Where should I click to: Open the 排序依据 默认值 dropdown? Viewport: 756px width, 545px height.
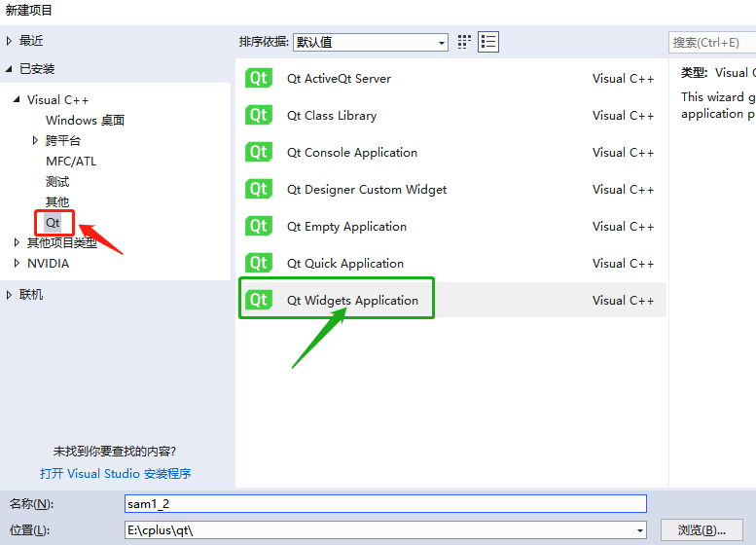tap(371, 43)
